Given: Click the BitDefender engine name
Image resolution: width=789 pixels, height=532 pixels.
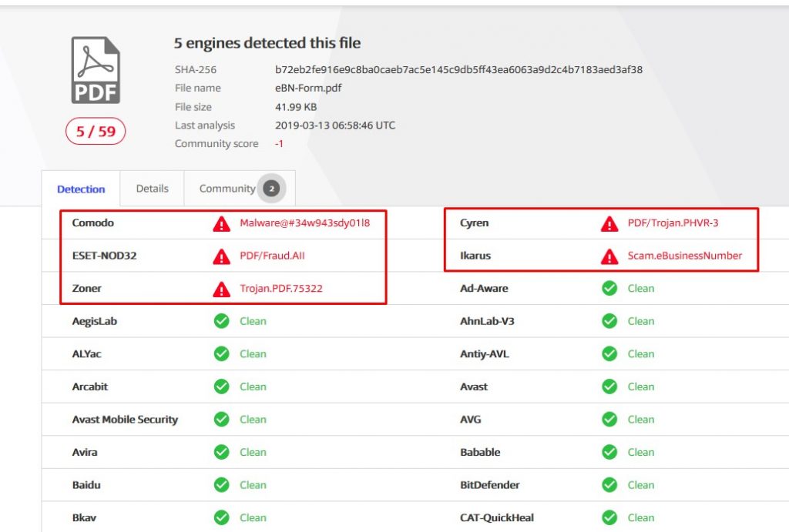Looking at the screenshot, I should (489, 485).
